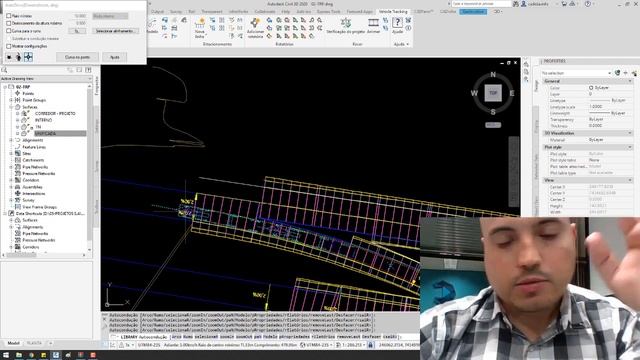Click the Ajuda button in the dialog

click(x=115, y=57)
